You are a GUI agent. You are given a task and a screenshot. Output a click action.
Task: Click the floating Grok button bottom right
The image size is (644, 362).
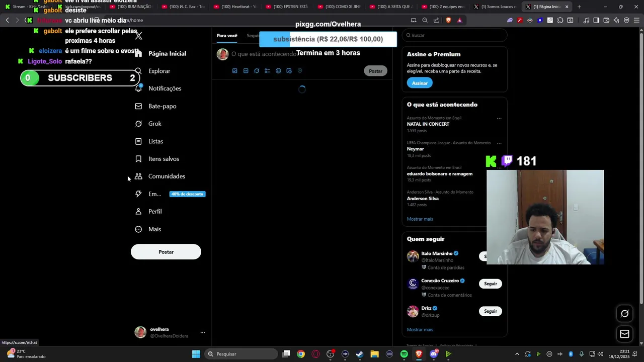pos(624,314)
